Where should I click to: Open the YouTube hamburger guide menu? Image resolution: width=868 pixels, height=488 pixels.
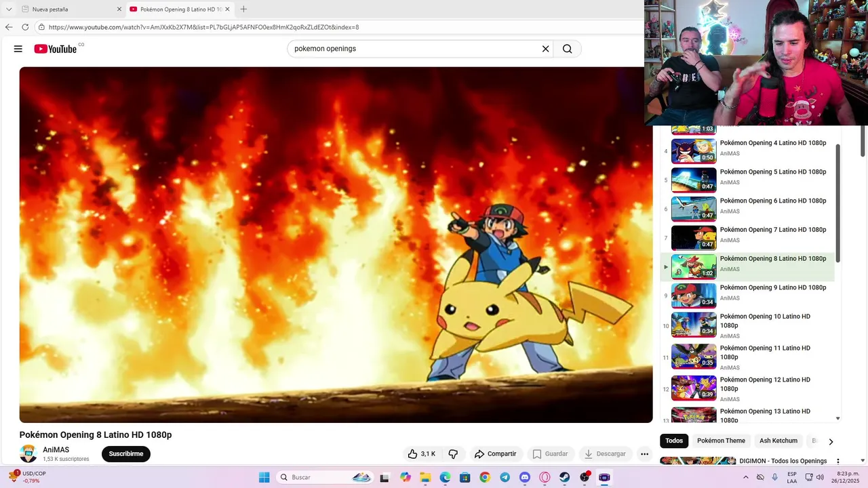pos(18,49)
